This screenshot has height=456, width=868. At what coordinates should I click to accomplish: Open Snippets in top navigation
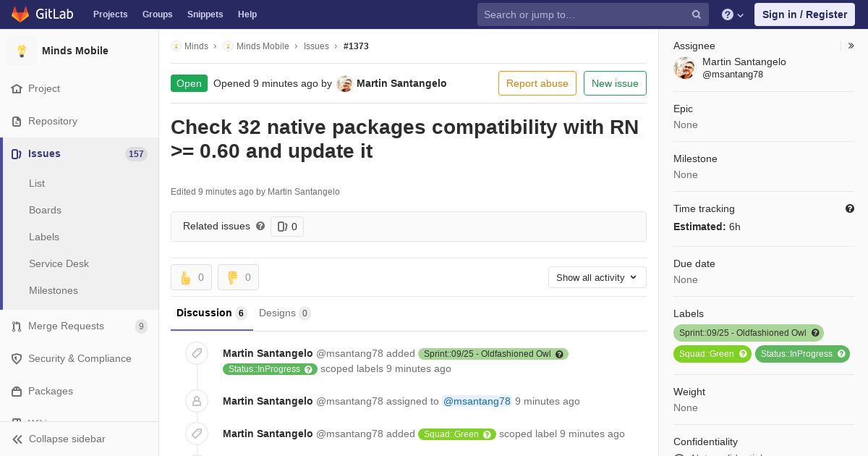205,14
